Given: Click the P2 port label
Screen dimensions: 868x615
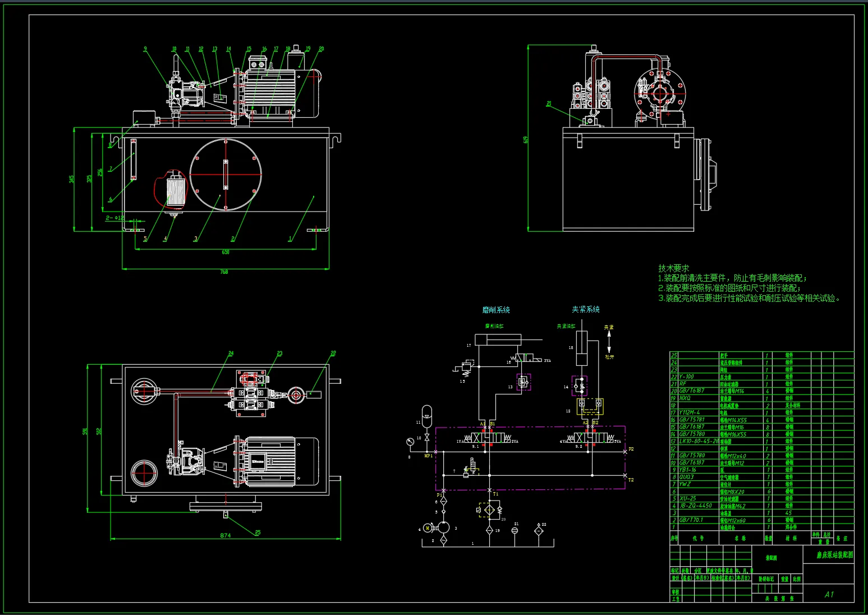Looking at the screenshot, I should (631, 449).
